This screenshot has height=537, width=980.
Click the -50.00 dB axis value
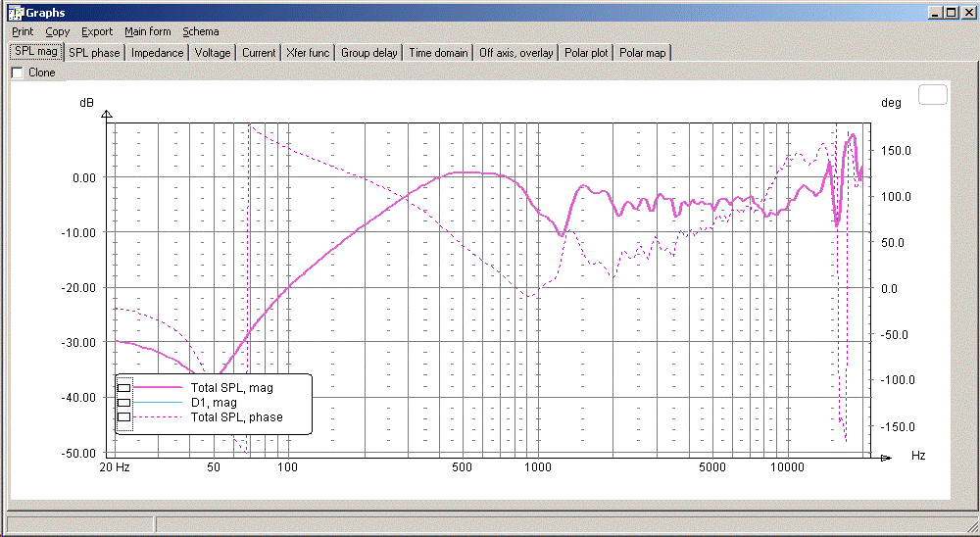point(78,453)
